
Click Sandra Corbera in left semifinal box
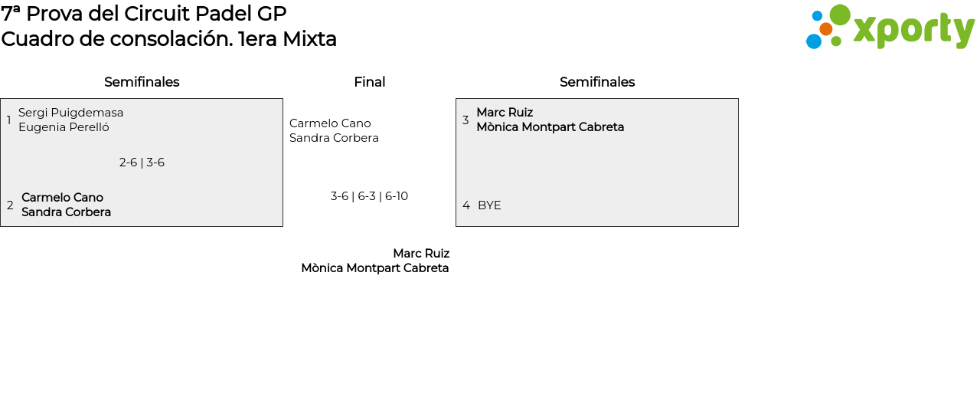(x=66, y=212)
